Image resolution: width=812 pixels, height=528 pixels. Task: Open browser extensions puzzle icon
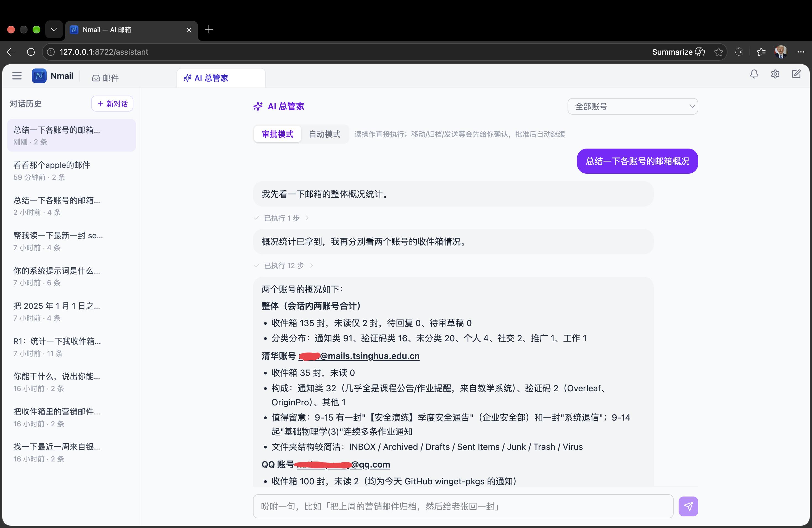[739, 52]
